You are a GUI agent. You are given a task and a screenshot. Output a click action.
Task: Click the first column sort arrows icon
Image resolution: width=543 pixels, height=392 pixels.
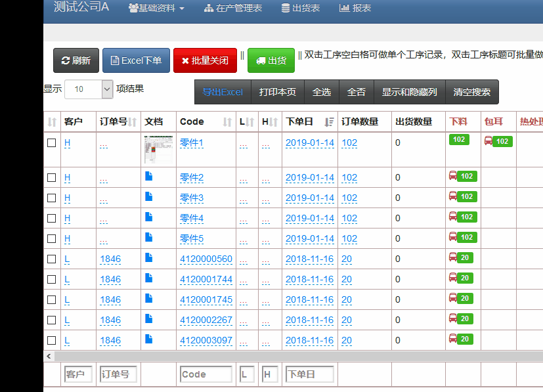[52, 122]
